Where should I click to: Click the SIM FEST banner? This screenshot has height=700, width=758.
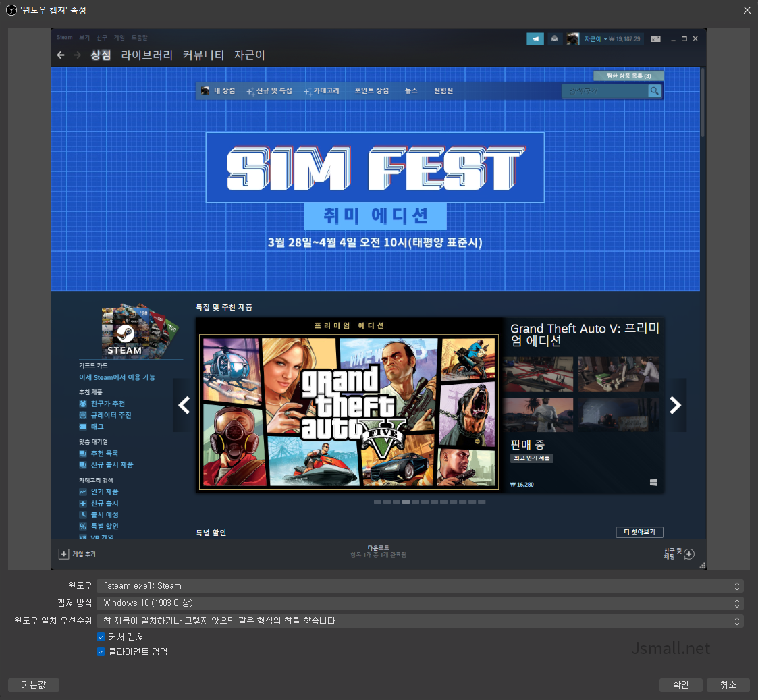point(375,167)
